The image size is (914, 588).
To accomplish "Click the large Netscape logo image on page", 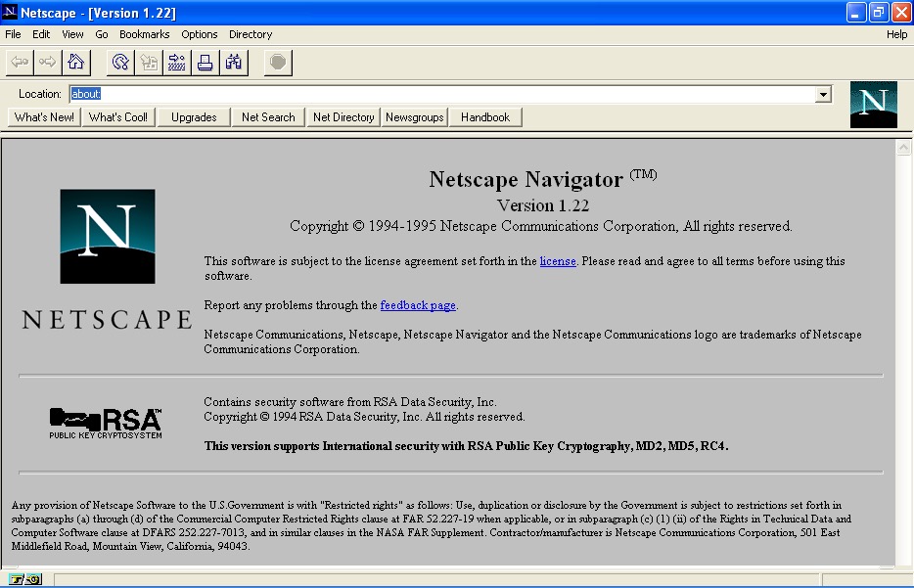I will [108, 236].
